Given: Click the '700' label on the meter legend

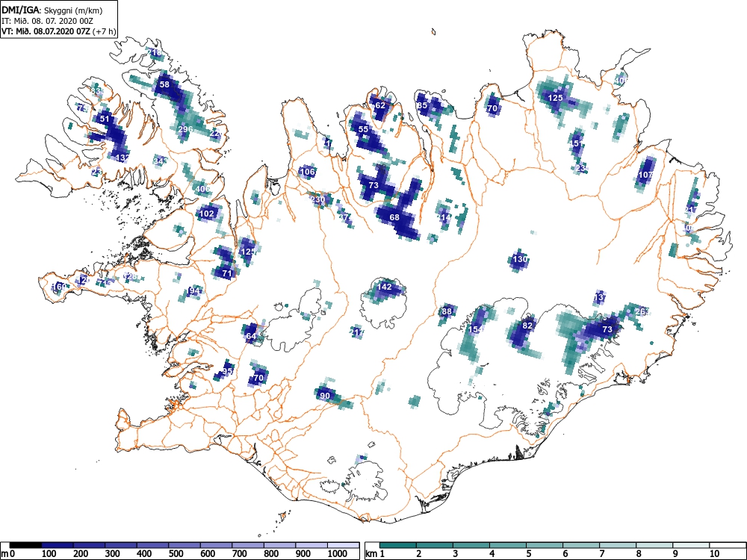Looking at the screenshot, I should [239, 554].
